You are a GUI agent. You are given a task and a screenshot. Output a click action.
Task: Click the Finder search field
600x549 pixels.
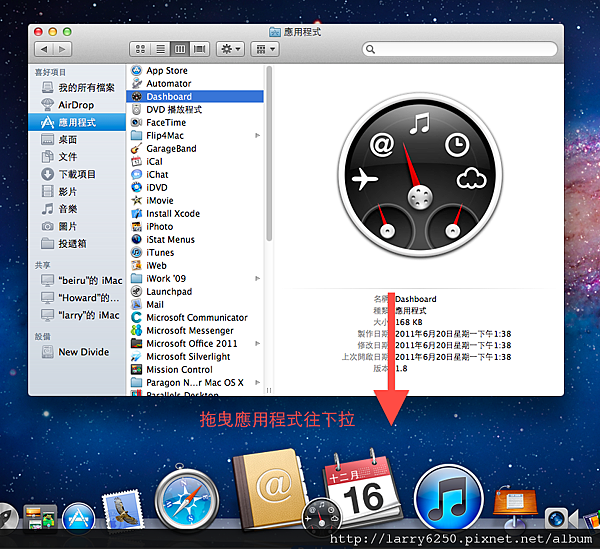coord(459,49)
